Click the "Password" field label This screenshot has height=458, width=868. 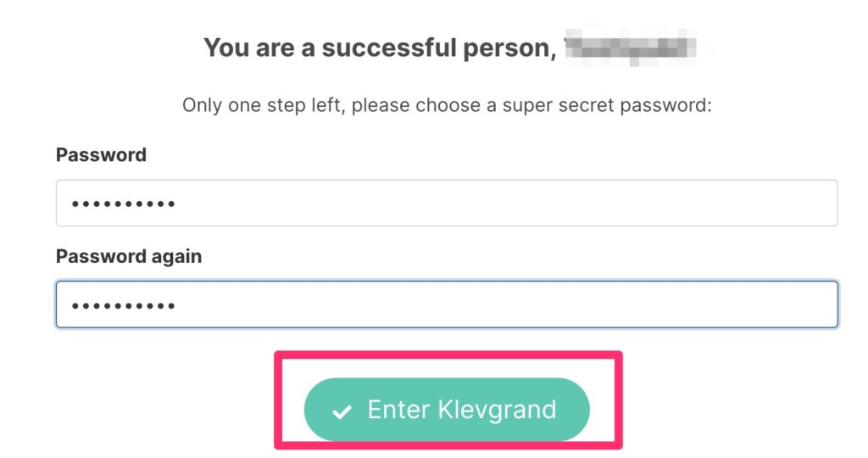(101, 155)
